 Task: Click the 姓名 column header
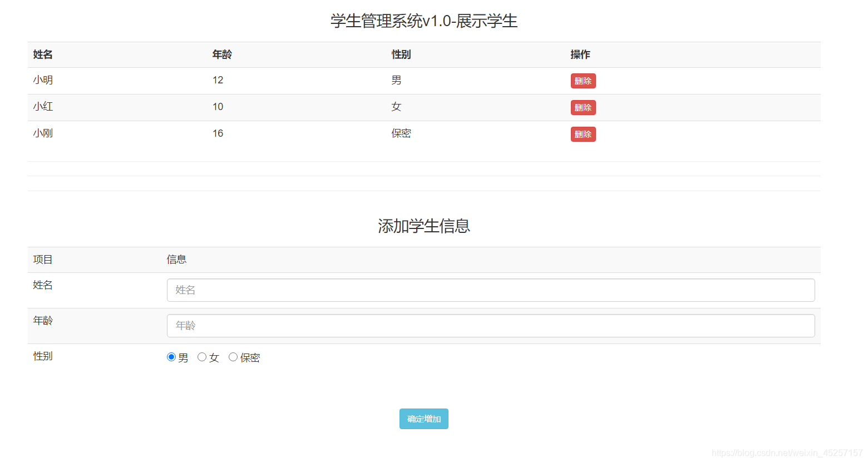click(43, 54)
